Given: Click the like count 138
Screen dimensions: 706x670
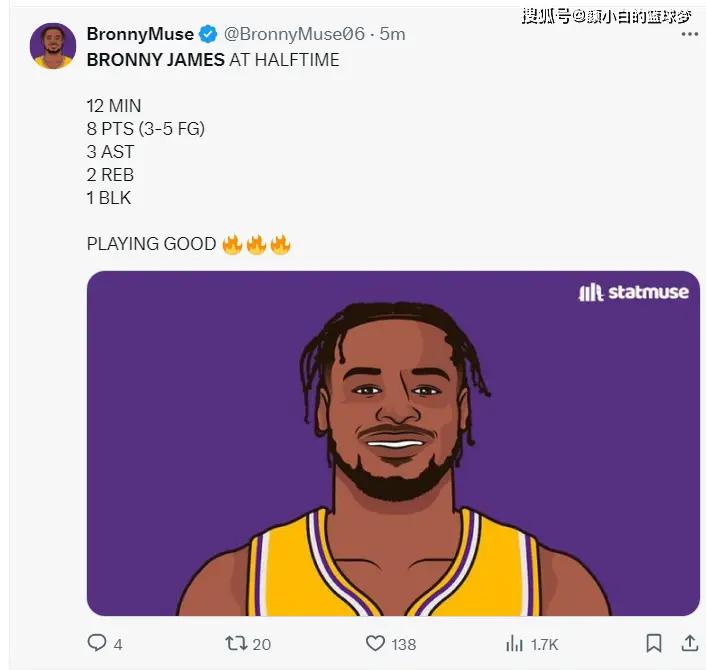Looking at the screenshot, I should coord(403,644).
